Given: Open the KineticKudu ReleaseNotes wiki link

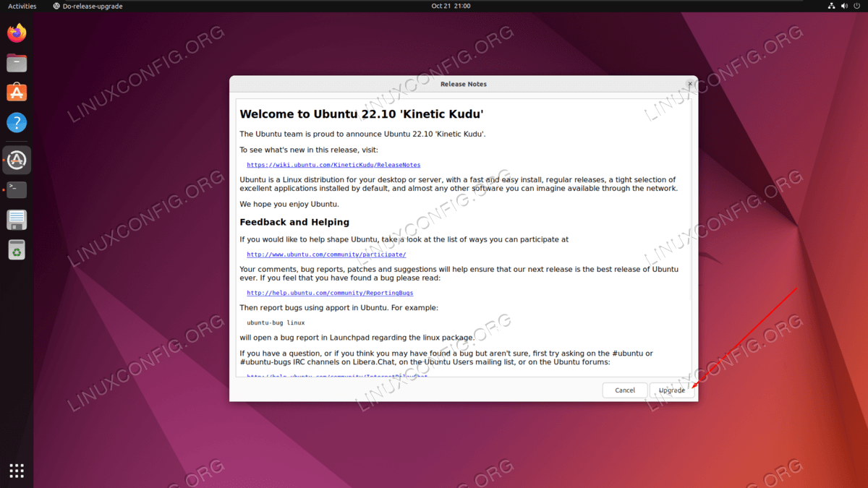Looking at the screenshot, I should click(x=333, y=165).
